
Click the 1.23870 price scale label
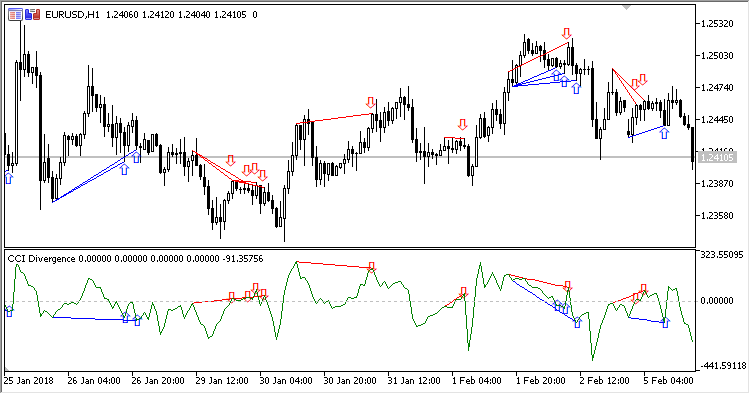pos(717,184)
